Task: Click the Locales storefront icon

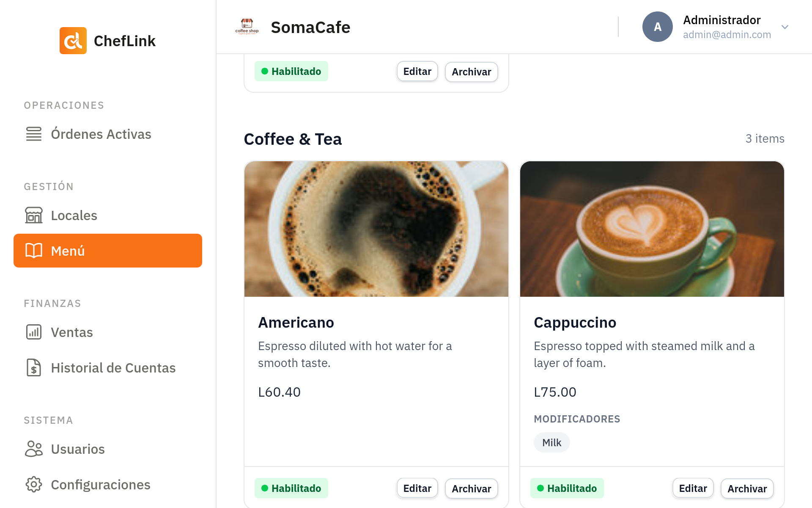Action: [33, 215]
